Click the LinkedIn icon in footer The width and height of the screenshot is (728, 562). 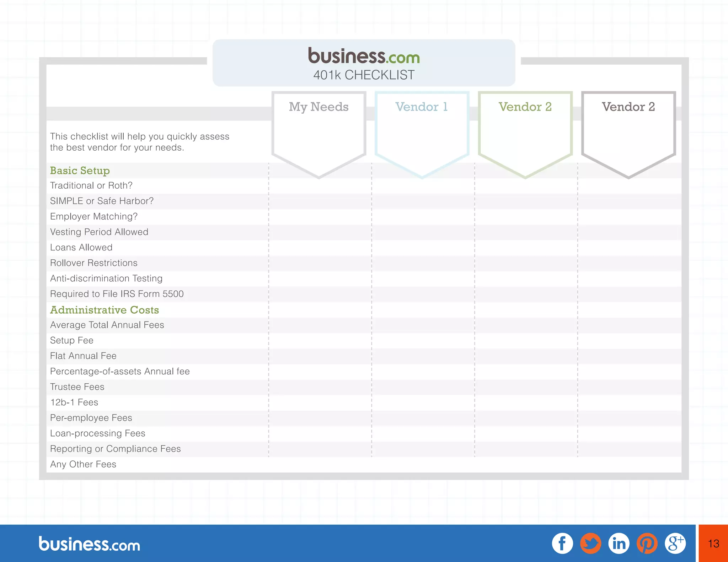tap(619, 543)
